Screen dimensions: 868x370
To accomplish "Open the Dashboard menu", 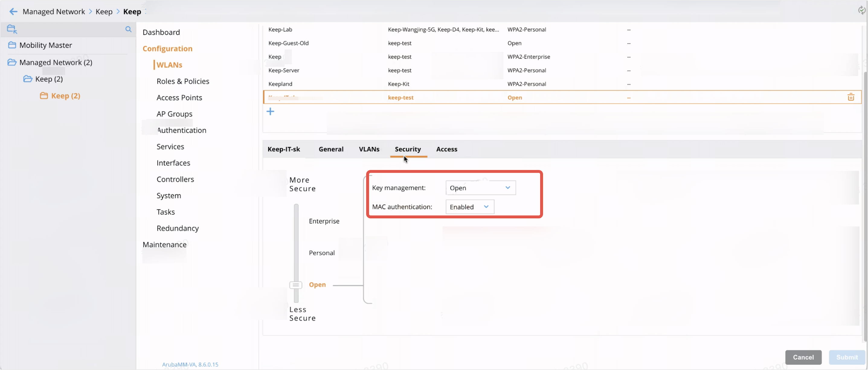I will coord(161,32).
